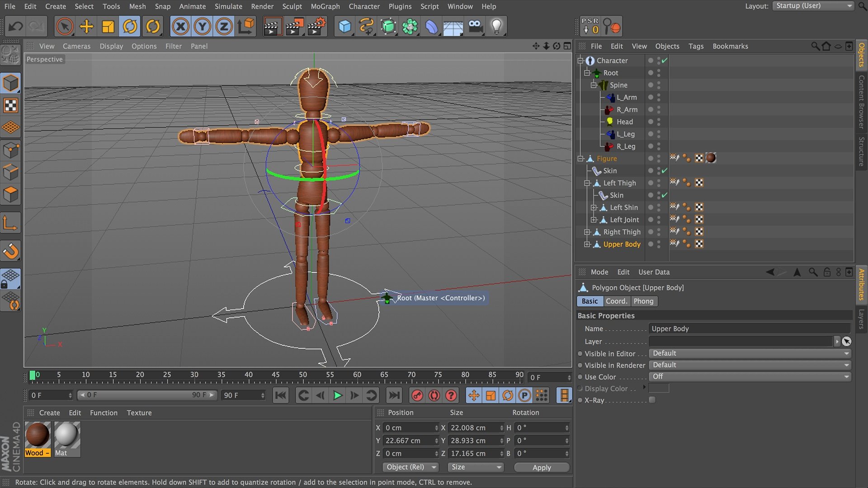Add a Light object
Viewport: 868px width, 488px height.
point(496,27)
